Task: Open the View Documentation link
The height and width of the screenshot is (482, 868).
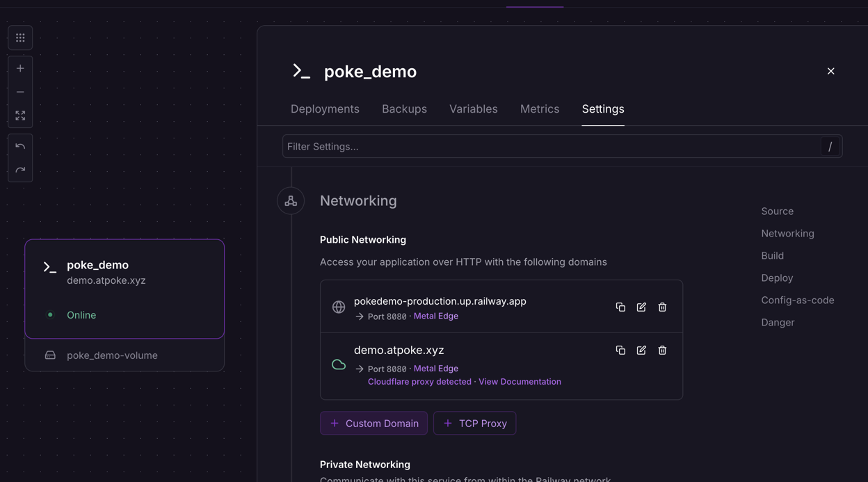Action: coord(520,382)
